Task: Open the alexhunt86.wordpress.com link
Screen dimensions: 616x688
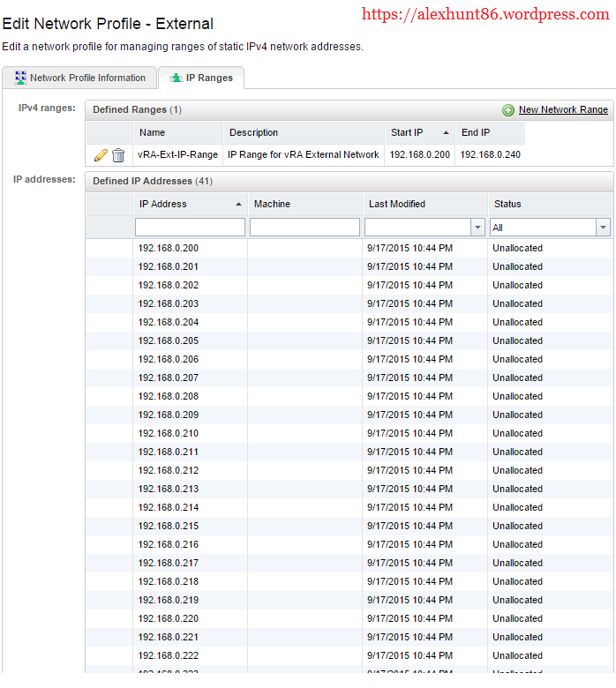Action: 485,15
